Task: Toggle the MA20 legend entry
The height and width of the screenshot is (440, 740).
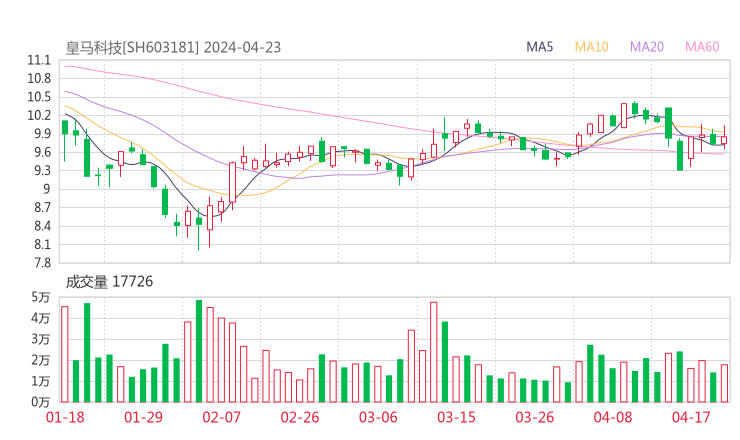Action: coord(647,47)
